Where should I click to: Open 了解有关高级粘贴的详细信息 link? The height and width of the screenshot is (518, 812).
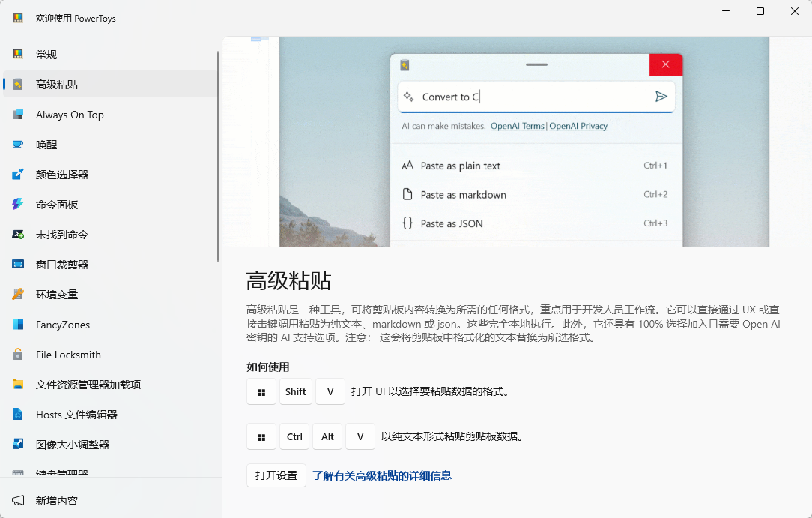point(382,475)
